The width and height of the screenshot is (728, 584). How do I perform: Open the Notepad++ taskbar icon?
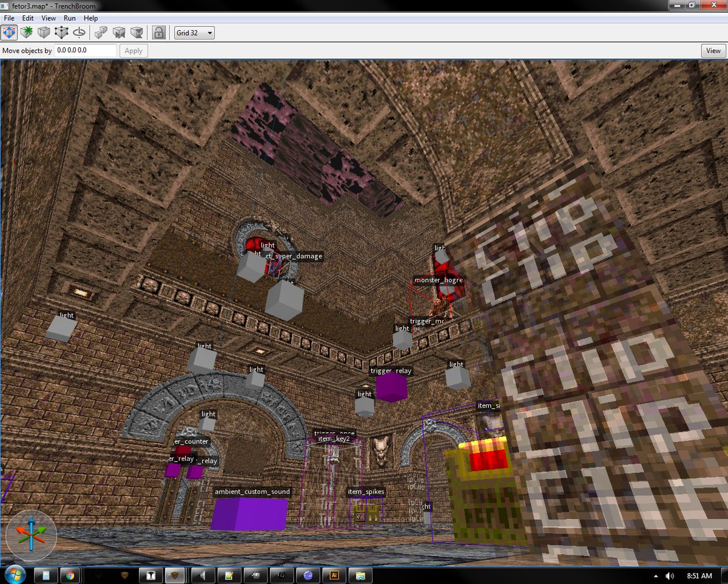click(229, 575)
